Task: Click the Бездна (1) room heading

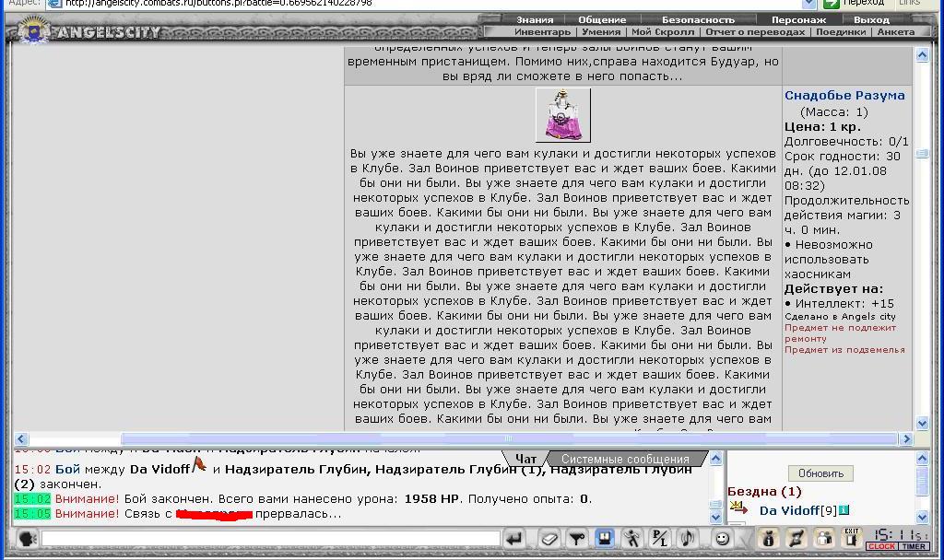Action: point(764,492)
